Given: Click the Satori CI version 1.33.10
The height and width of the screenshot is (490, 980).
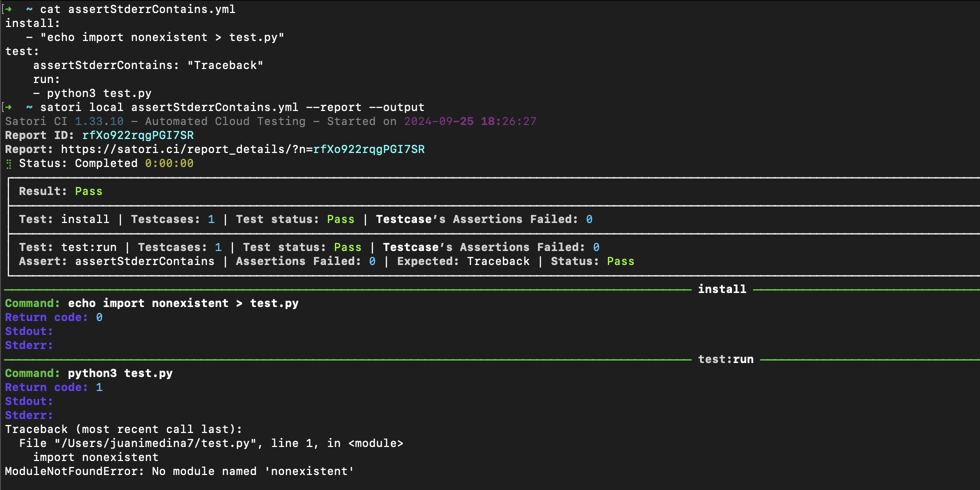Looking at the screenshot, I should click(99, 121).
